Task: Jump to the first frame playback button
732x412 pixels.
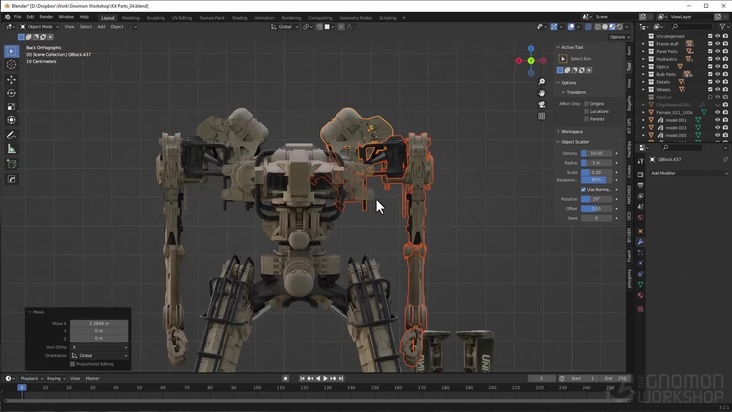Action: (303, 378)
